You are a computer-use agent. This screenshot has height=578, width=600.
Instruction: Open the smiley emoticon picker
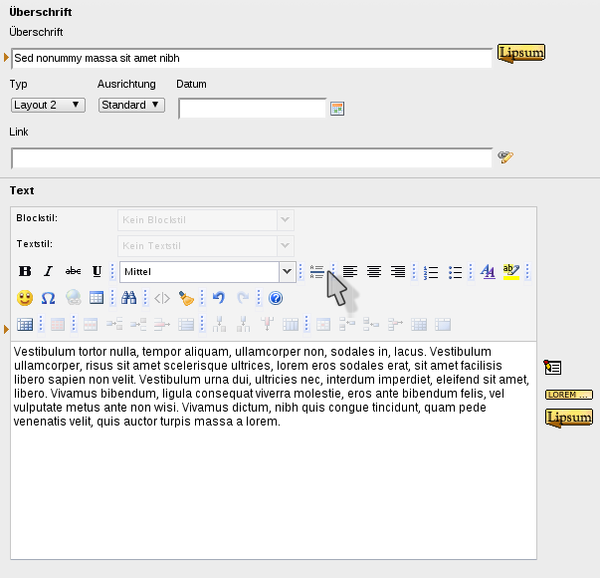(25, 297)
